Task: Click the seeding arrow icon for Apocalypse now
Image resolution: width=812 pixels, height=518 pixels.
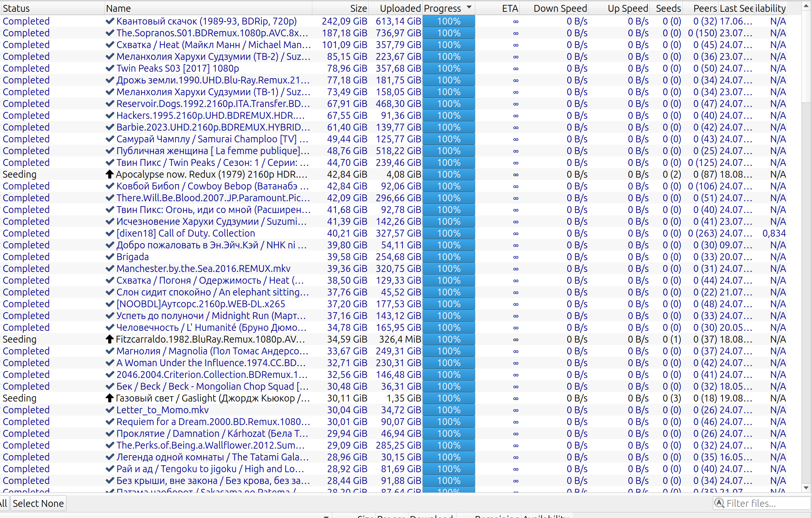Action: [109, 174]
